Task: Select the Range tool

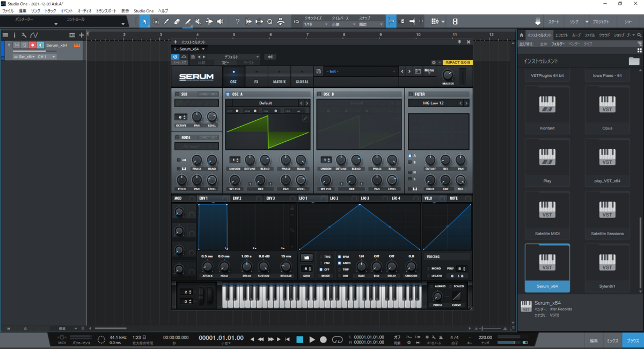Action: click(x=156, y=21)
